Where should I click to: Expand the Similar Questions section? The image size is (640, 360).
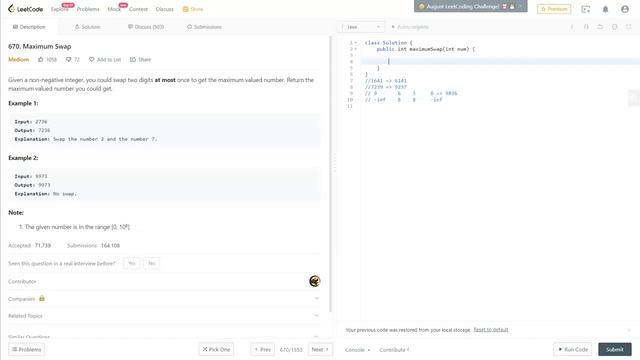tap(163, 337)
